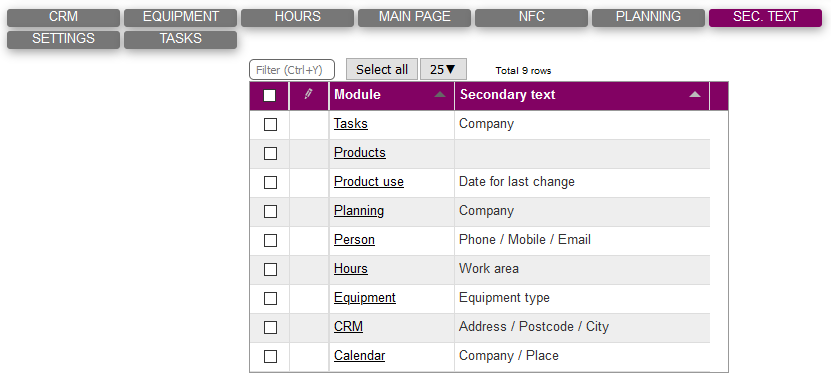Go to the EQUIPMENT tab

click(181, 17)
